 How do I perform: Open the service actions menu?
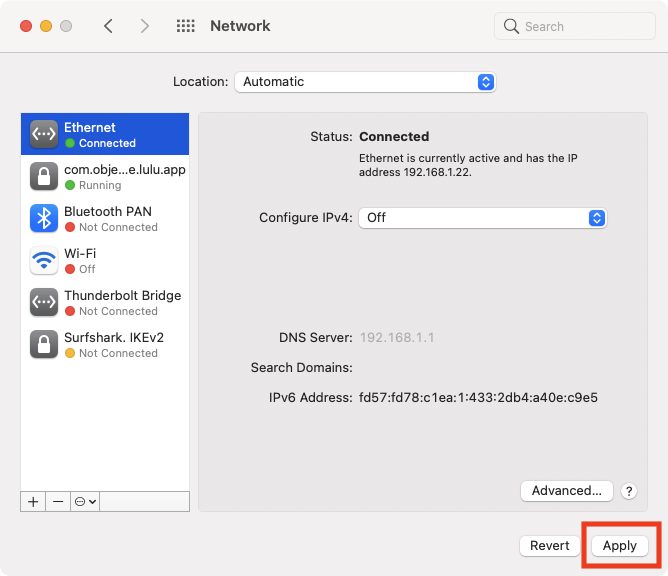(x=85, y=501)
